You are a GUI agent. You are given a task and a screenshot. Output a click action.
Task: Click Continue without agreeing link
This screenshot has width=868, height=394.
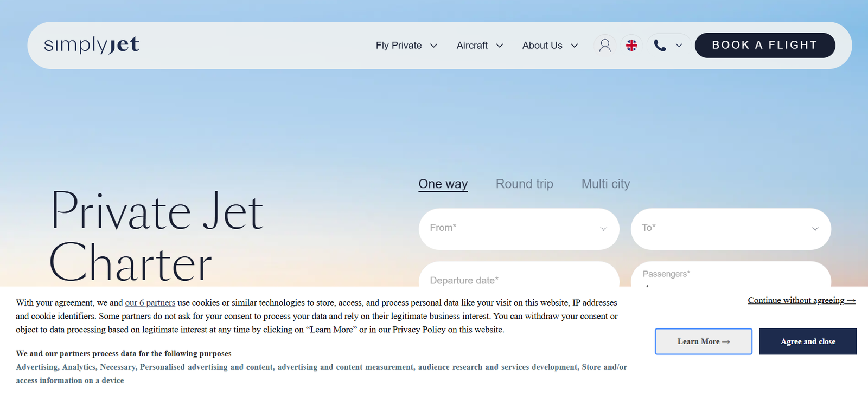[801, 300]
